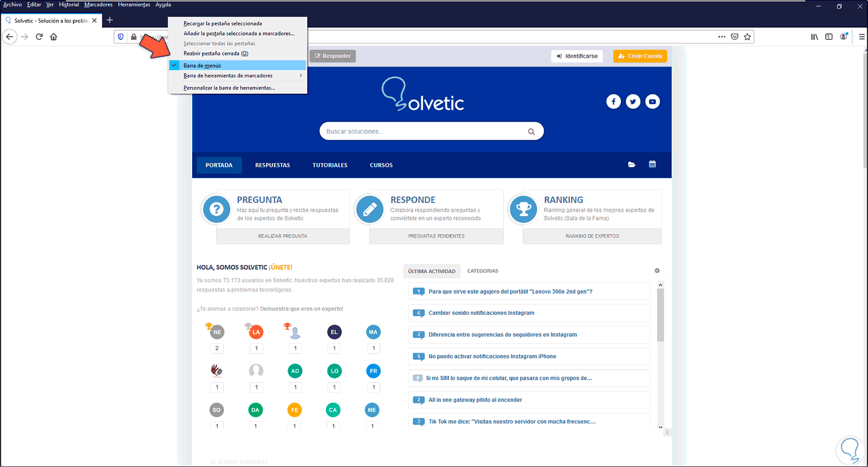This screenshot has width=868, height=467.
Task: Click the LA user avatar
Action: [256, 332]
